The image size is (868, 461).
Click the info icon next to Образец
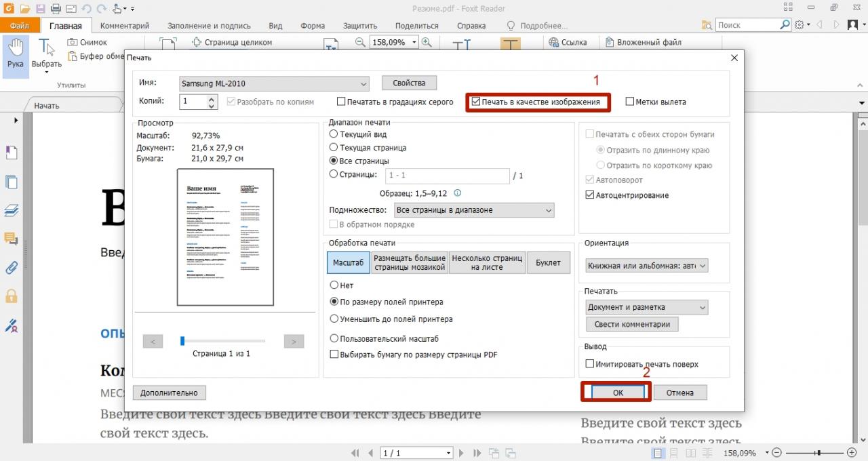(457, 193)
